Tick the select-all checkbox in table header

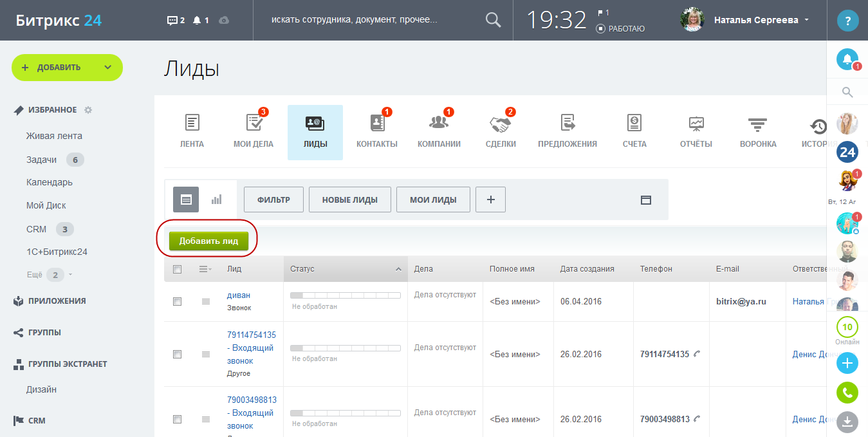(x=178, y=269)
